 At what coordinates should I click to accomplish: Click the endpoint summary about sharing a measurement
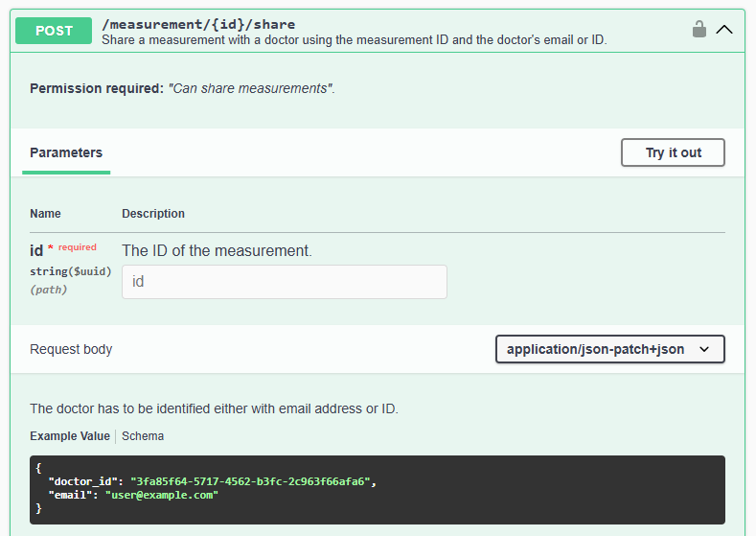point(354,40)
